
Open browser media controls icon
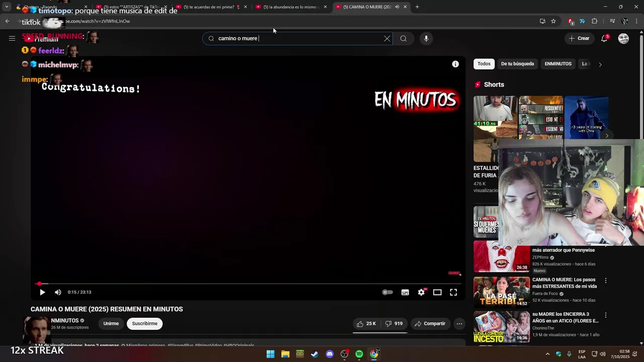coord(612,21)
